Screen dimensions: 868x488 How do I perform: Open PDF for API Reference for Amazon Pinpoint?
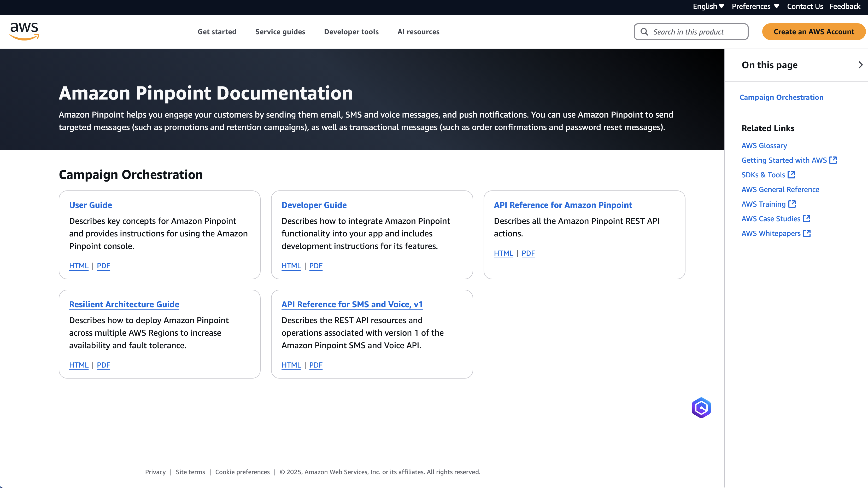tap(528, 253)
